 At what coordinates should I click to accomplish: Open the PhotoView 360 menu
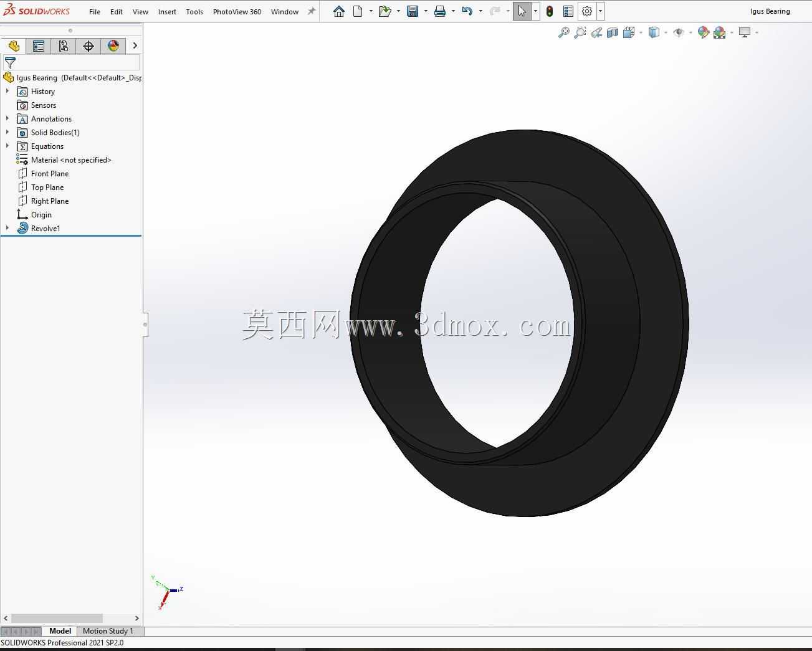pyautogui.click(x=237, y=12)
